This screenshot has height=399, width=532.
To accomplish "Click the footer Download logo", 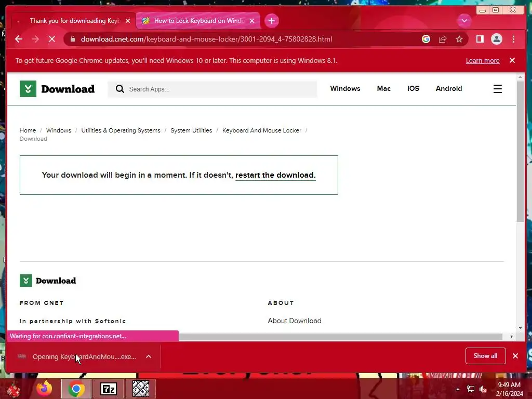I will point(48,281).
